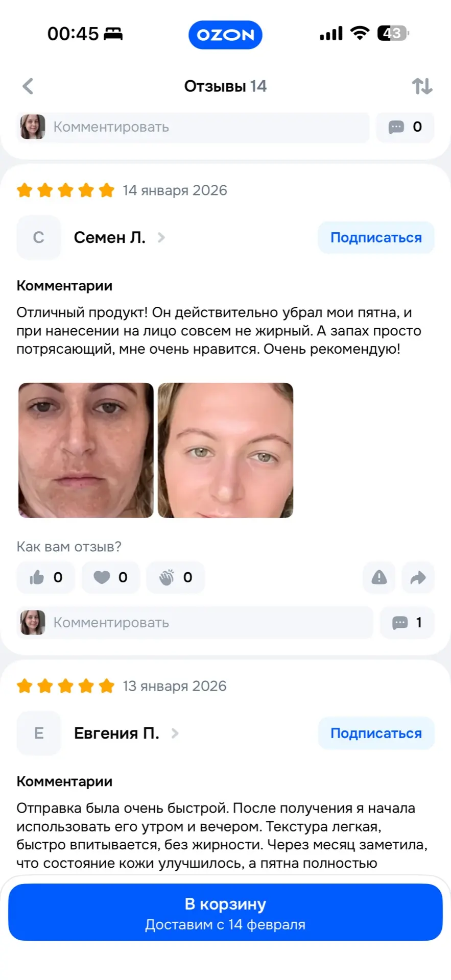This screenshot has height=980, width=451.
Task: Tap the back arrow in the header
Action: pyautogui.click(x=28, y=86)
